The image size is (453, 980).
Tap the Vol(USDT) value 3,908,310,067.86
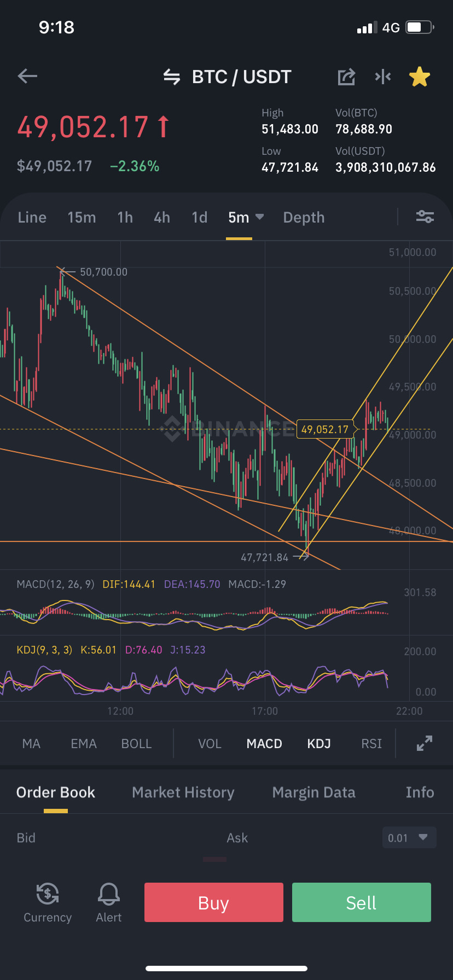[386, 167]
